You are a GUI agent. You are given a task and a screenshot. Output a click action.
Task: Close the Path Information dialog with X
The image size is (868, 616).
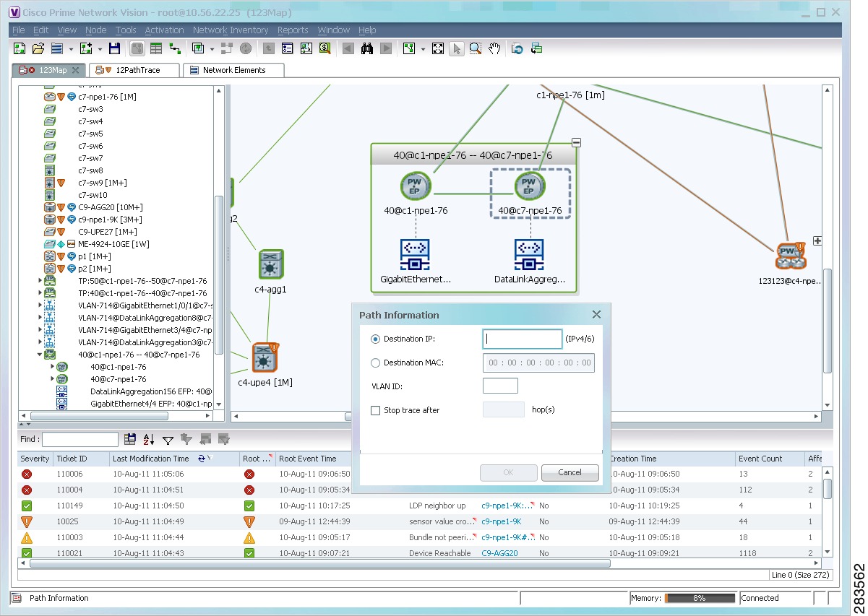pos(596,315)
